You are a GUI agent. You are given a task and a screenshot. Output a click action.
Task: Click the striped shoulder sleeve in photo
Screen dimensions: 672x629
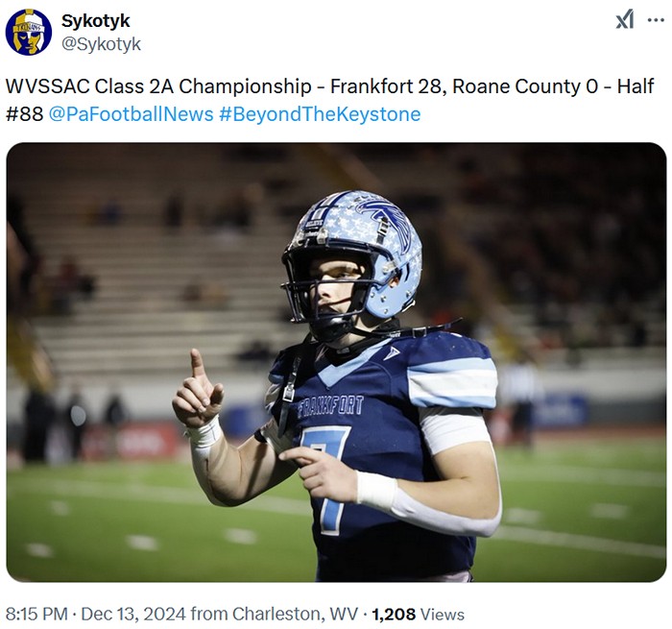[452, 381]
